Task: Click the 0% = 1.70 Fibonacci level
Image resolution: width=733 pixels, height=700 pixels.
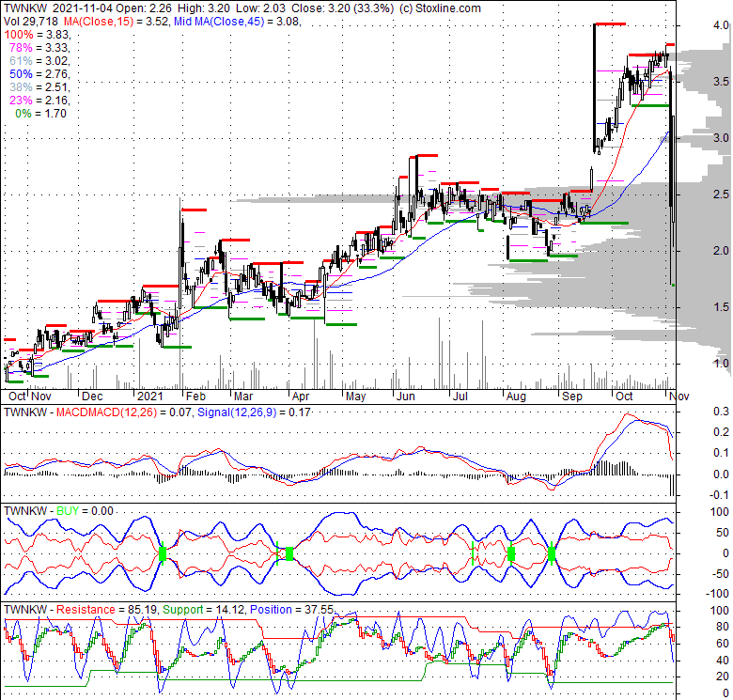Action: [x=41, y=114]
